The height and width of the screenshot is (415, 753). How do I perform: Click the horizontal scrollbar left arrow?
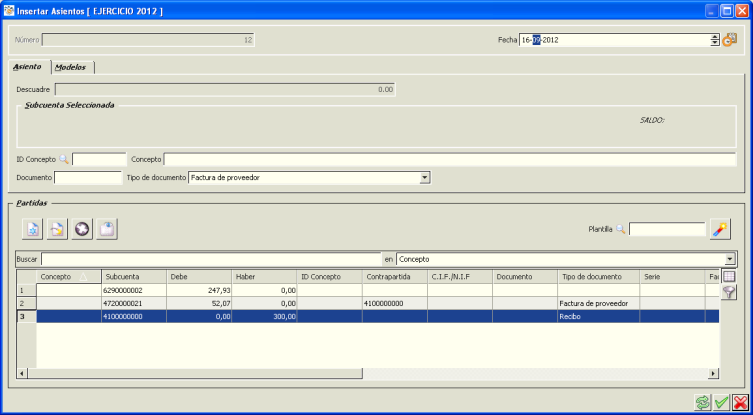[22, 373]
